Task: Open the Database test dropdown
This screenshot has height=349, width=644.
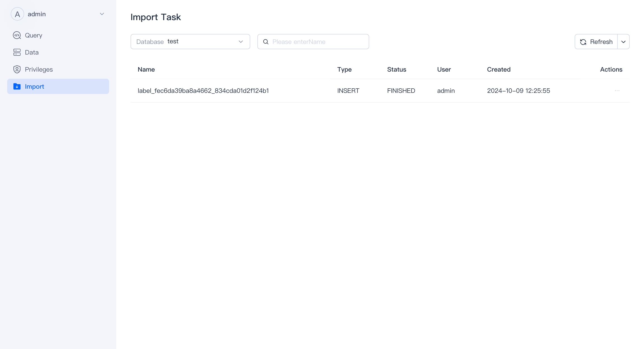Action: pos(190,42)
